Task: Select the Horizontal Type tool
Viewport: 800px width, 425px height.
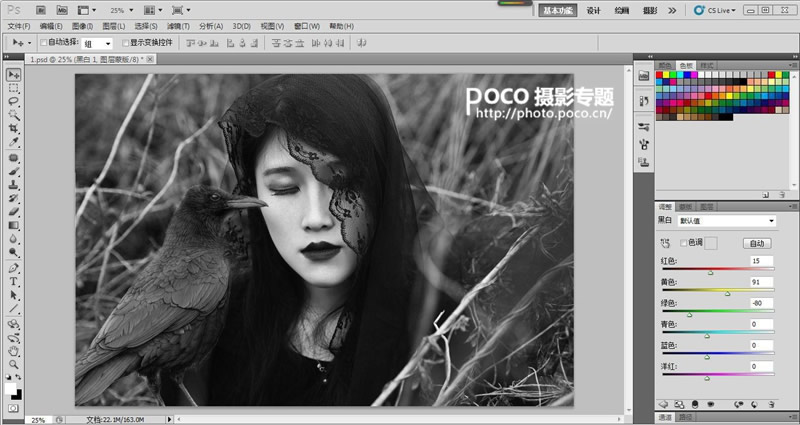Action: 13,282
